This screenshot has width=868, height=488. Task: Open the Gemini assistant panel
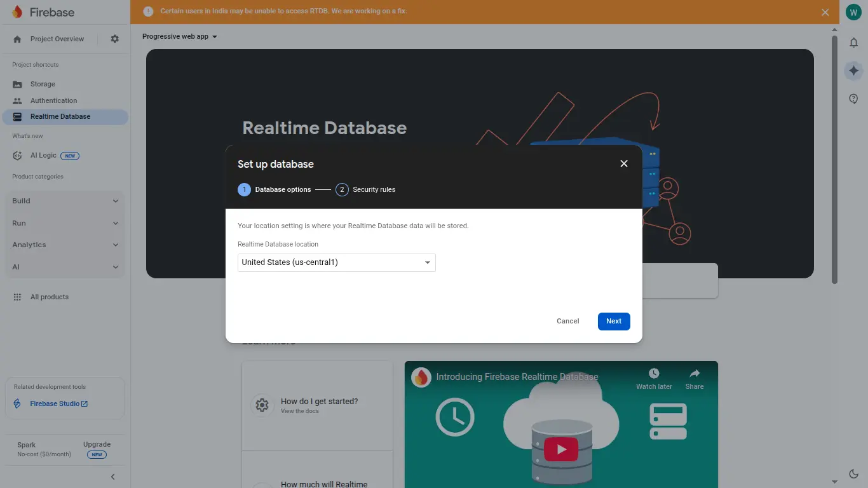[x=853, y=71]
